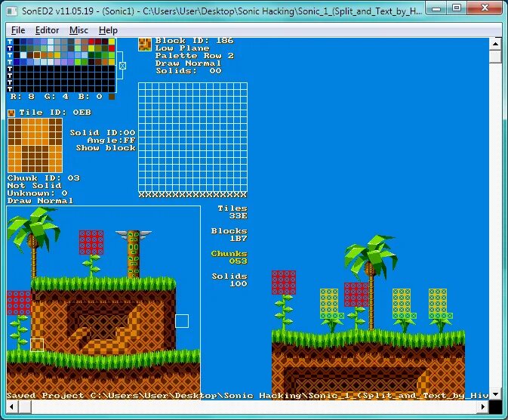Click the block preview icon beside Block ID
This screenshot has width=508, height=420.
pos(145,45)
